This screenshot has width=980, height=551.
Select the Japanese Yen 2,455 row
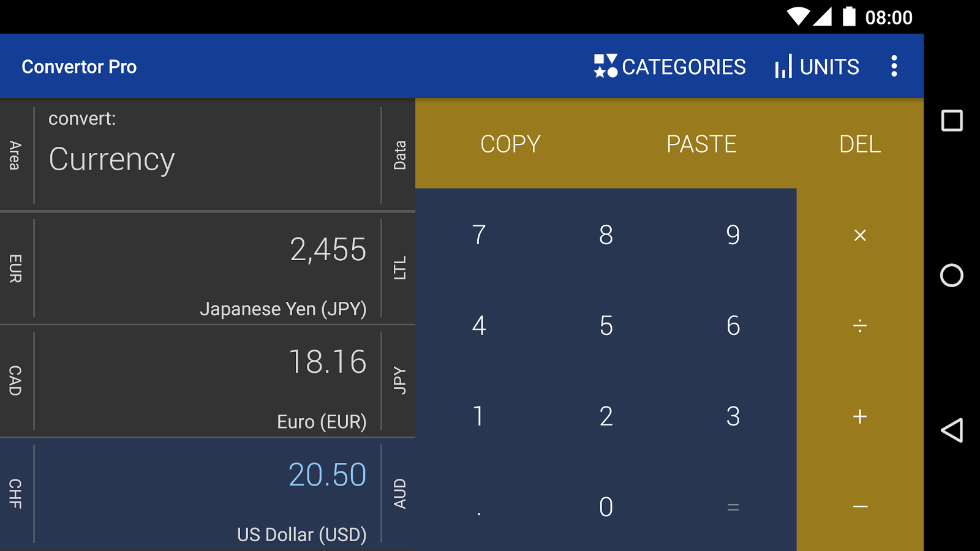(x=208, y=268)
